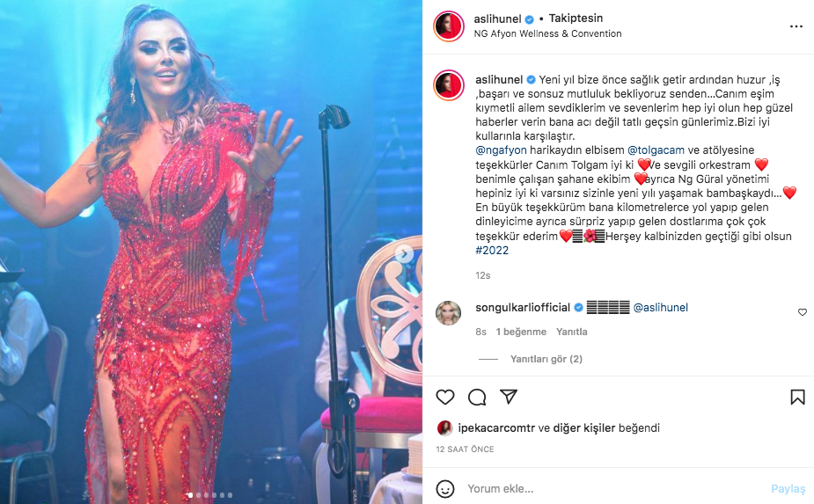The height and width of the screenshot is (504, 814).
Task: Open emoji picker smiley icon
Action: click(445, 488)
